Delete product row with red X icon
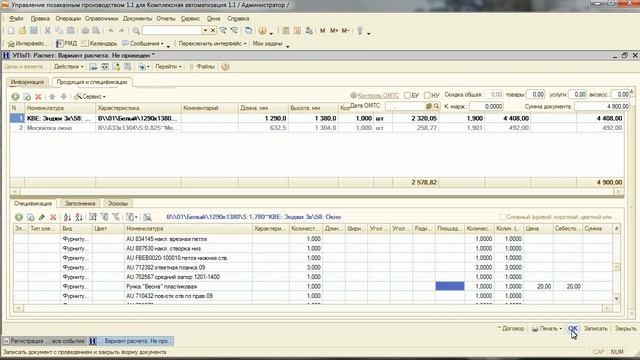This screenshot has height=360, width=640. point(38,97)
